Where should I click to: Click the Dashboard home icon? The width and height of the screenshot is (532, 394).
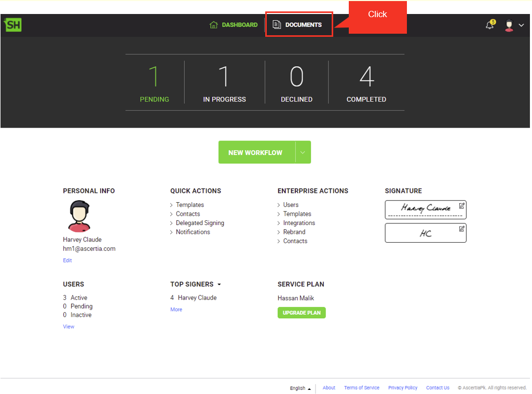(213, 25)
